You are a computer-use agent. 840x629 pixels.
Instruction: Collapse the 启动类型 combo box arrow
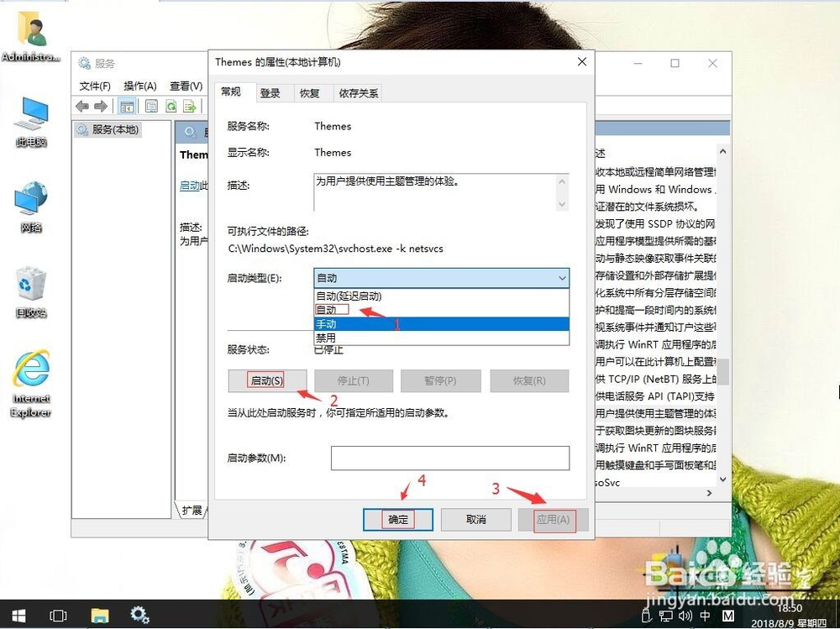[561, 278]
